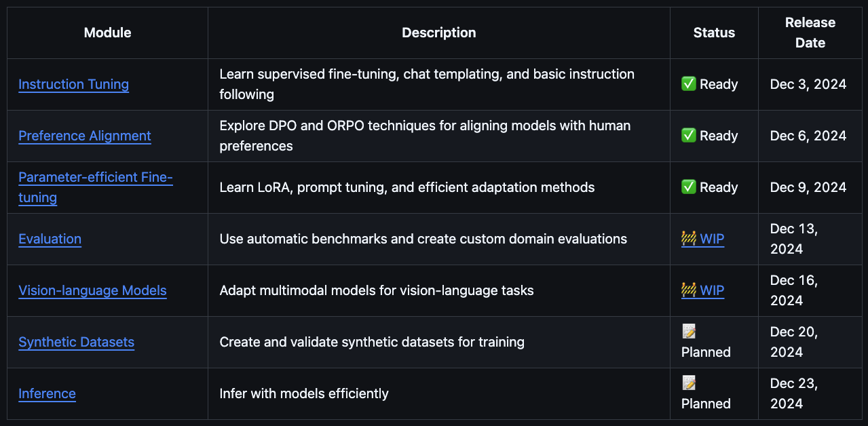
Task: Click the construction icon in Evaluation row
Action: 689,239
